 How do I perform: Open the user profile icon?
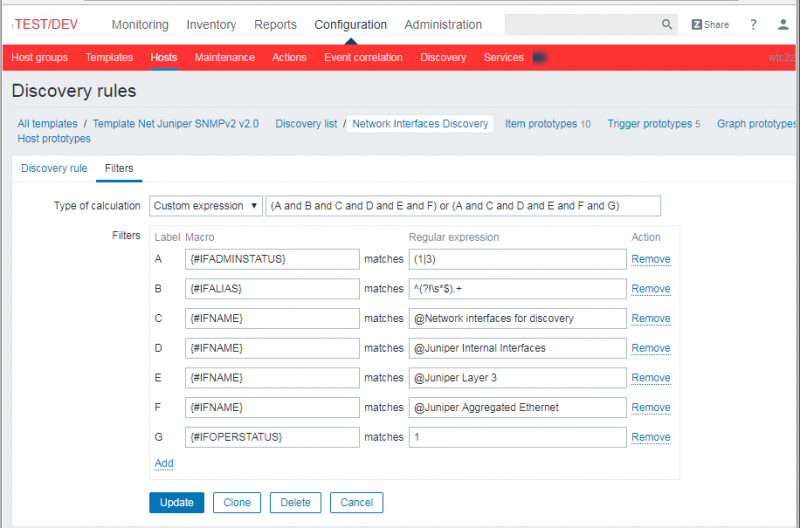pyautogui.click(x=783, y=25)
